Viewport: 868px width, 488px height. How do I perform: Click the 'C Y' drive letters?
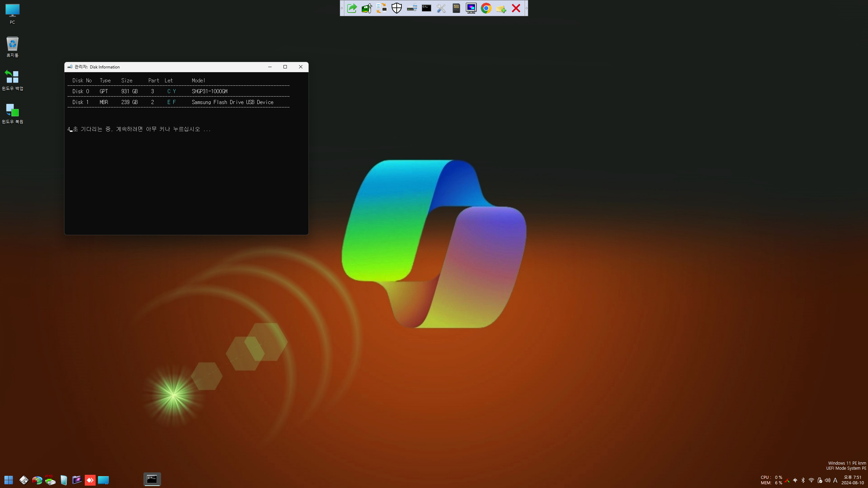(172, 91)
